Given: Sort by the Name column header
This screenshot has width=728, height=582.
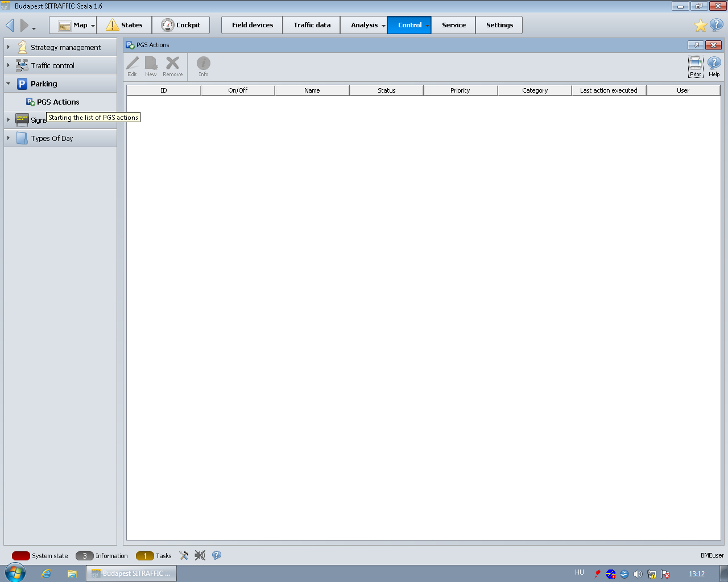Looking at the screenshot, I should [x=312, y=90].
